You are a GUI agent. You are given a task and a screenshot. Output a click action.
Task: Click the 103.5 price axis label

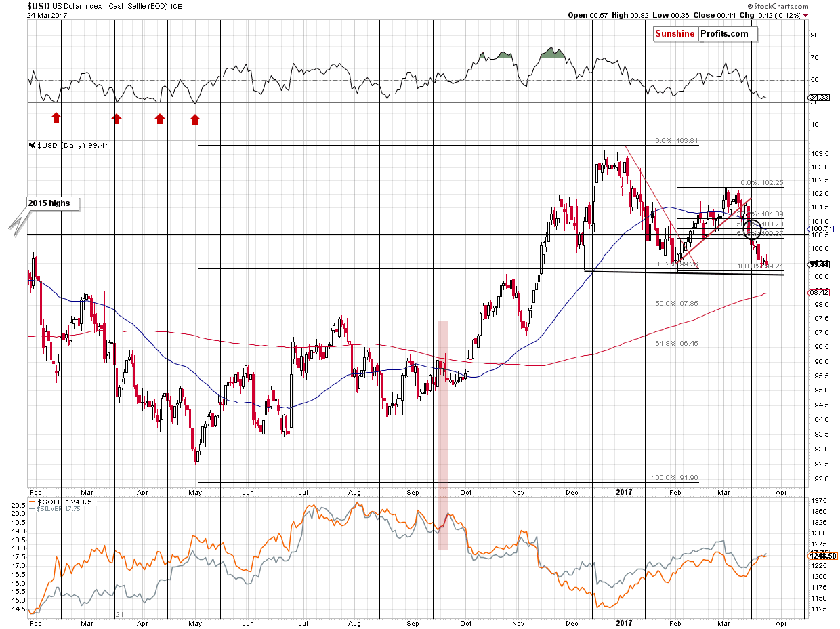click(x=820, y=154)
